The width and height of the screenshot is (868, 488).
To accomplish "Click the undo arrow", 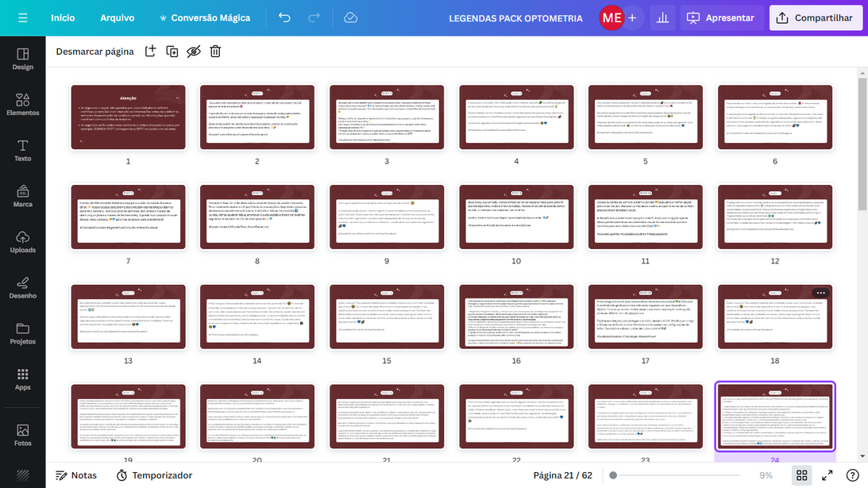I will click(284, 17).
